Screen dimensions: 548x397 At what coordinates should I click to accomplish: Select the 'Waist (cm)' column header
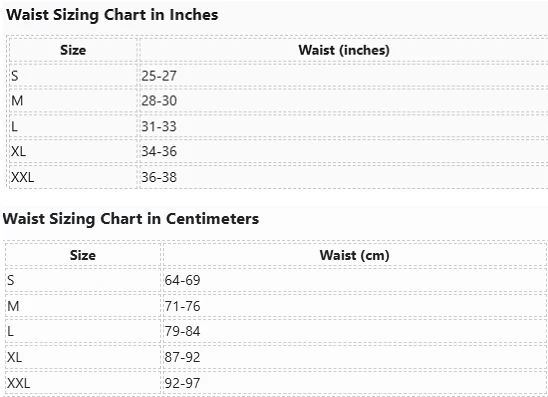[354, 255]
